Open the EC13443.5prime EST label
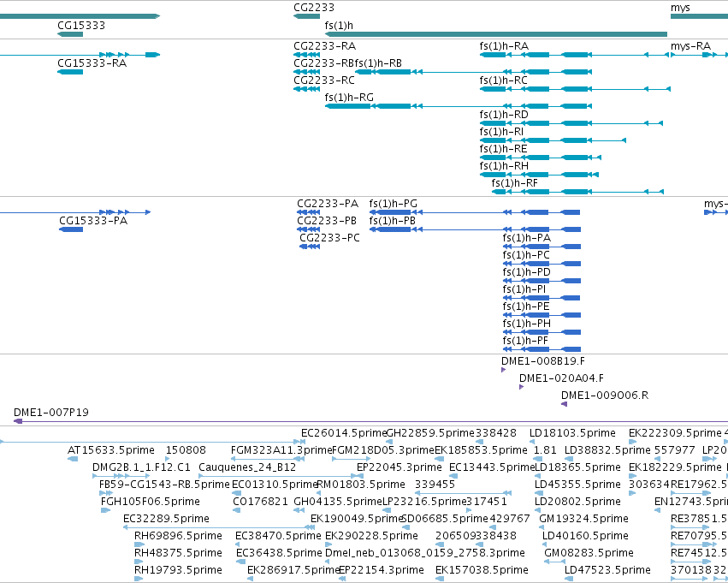 (492, 467)
